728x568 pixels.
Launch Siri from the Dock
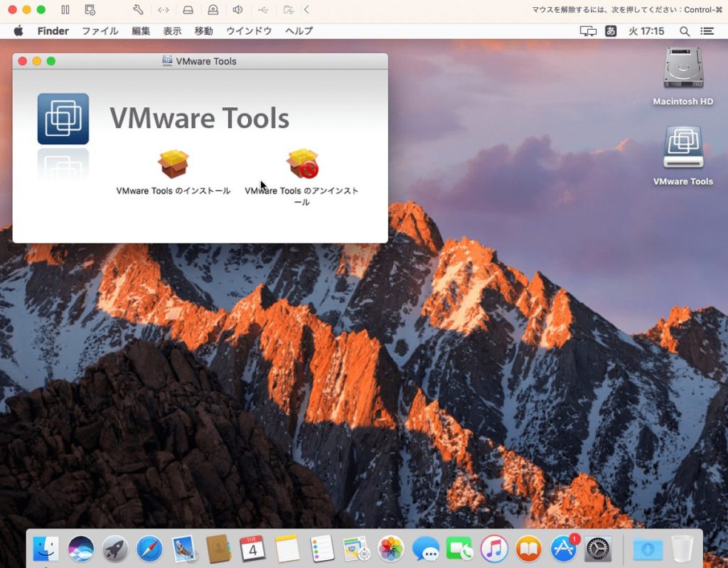(81, 548)
